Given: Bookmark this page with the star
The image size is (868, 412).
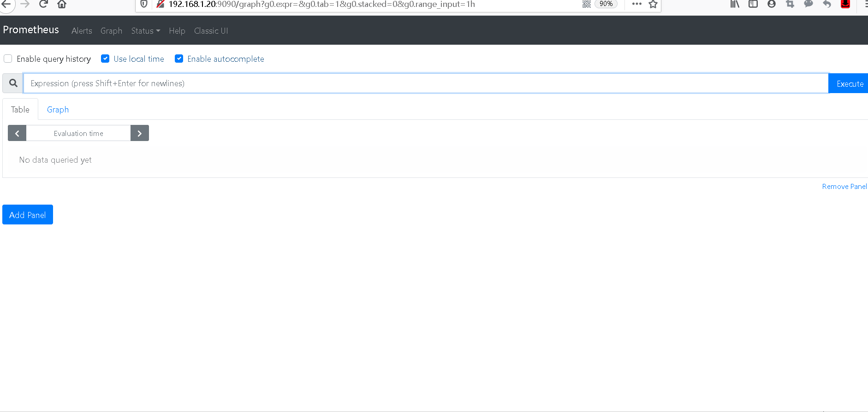Looking at the screenshot, I should (653, 4).
